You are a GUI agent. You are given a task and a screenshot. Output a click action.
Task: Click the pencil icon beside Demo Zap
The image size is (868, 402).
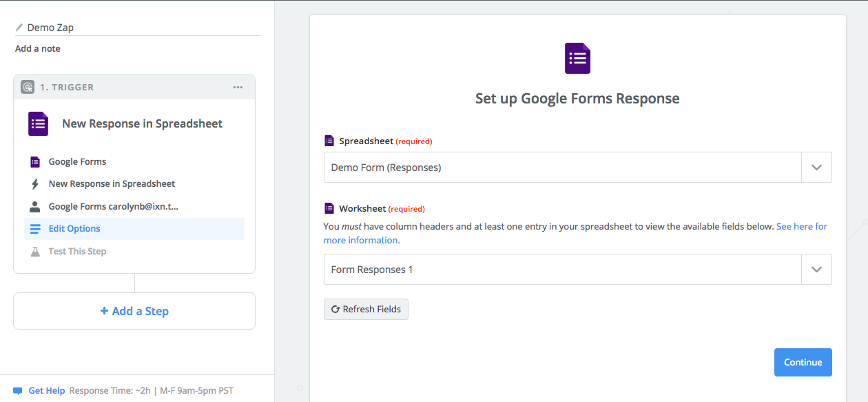19,28
